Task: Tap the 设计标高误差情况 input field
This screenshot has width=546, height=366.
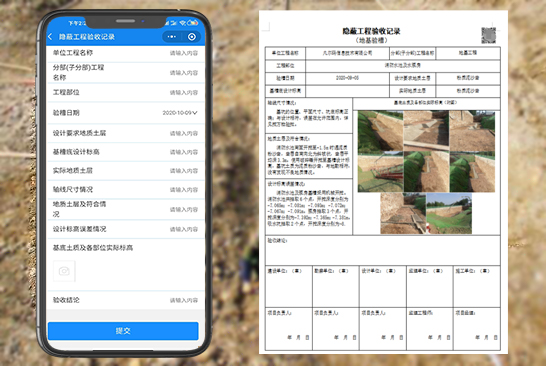Action: coord(125,229)
